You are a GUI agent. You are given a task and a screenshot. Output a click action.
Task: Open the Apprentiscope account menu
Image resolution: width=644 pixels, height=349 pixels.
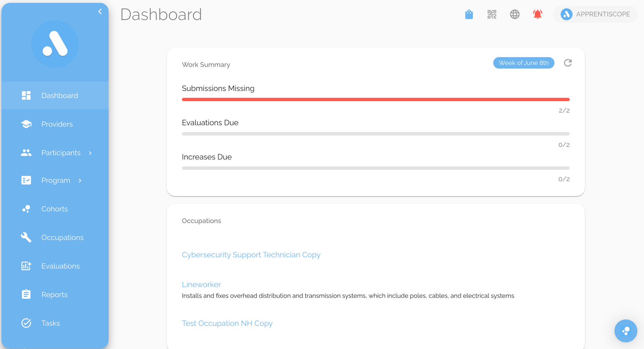pyautogui.click(x=595, y=14)
